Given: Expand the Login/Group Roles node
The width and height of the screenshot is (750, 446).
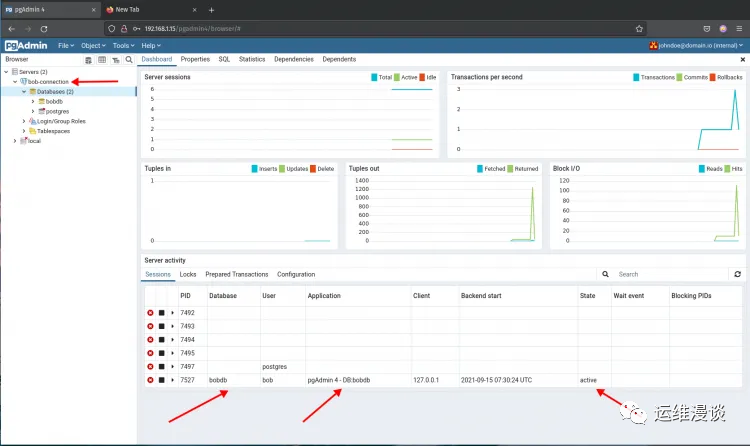Looking at the screenshot, I should (24, 121).
